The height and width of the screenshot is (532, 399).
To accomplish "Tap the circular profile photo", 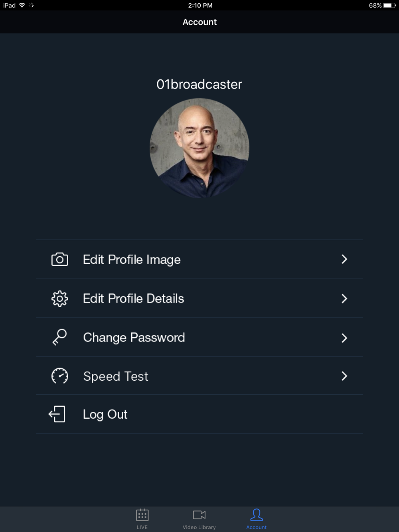I will pos(199,148).
